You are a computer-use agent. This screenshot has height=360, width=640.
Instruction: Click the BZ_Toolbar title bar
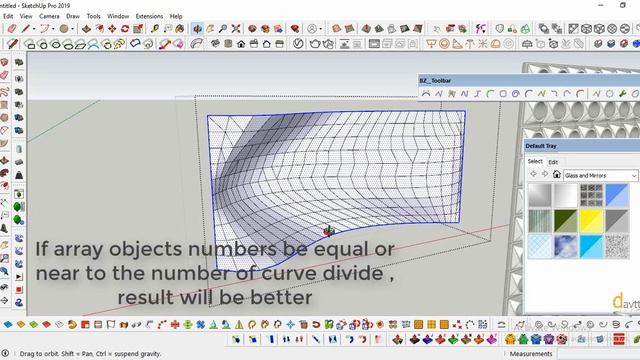[x=529, y=81]
